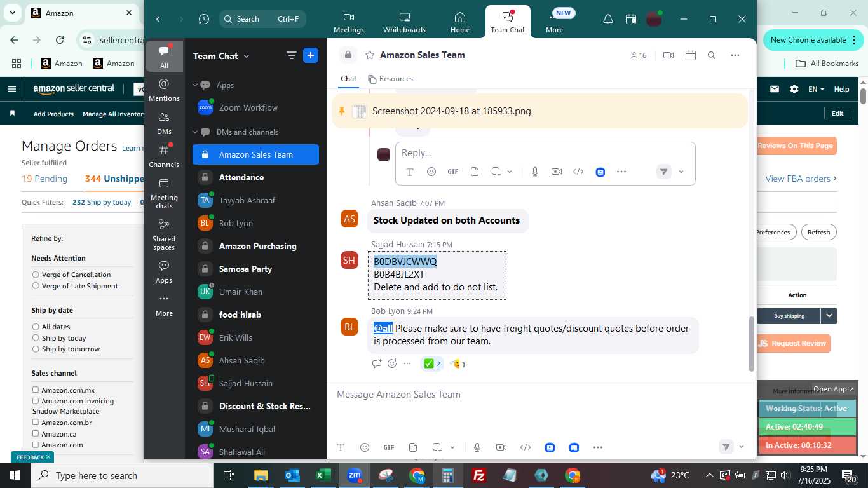Open the More tab in Zoom top bar
Viewport: 868px width, 488px height.
click(x=554, y=22)
